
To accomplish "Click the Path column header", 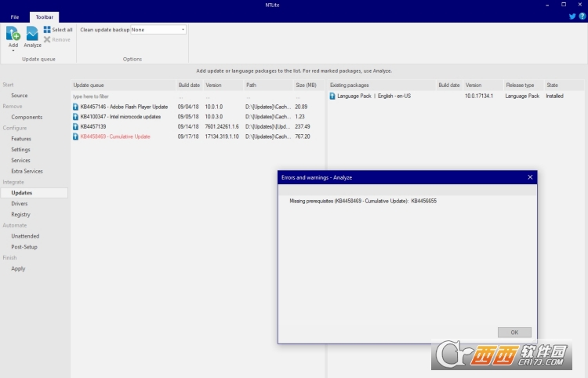I will tap(268, 85).
